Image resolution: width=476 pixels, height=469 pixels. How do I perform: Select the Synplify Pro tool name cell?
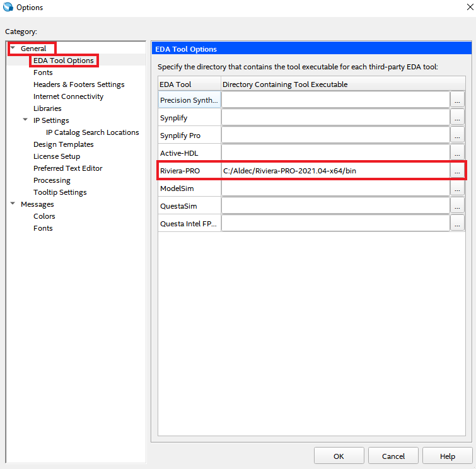click(189, 135)
